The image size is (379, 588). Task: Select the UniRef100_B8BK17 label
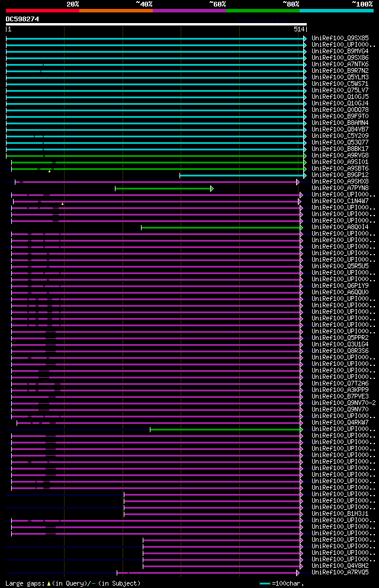340,149
